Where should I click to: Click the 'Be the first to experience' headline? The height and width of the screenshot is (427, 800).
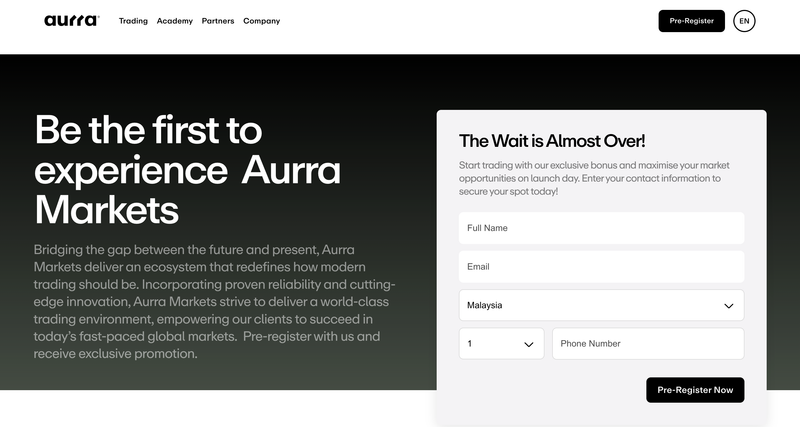click(188, 169)
